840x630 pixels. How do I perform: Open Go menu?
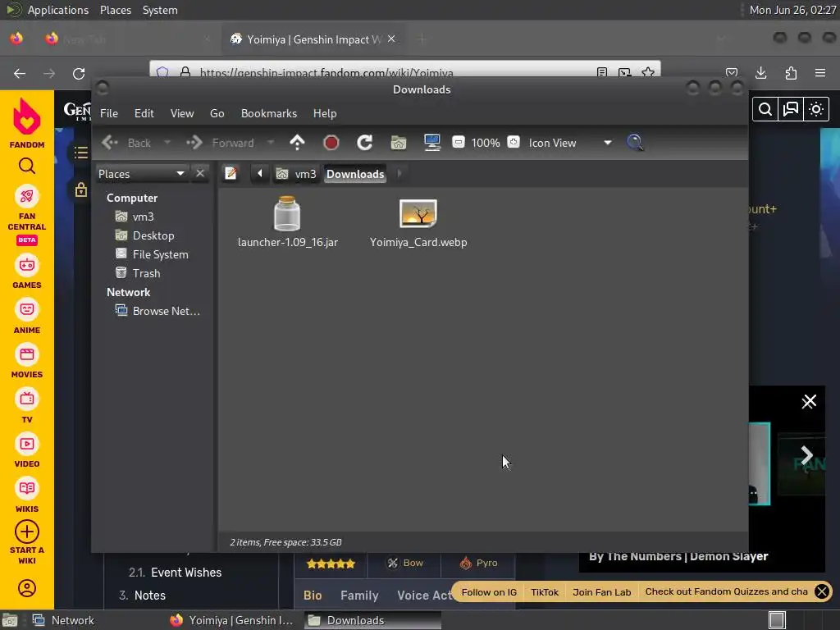(217, 113)
